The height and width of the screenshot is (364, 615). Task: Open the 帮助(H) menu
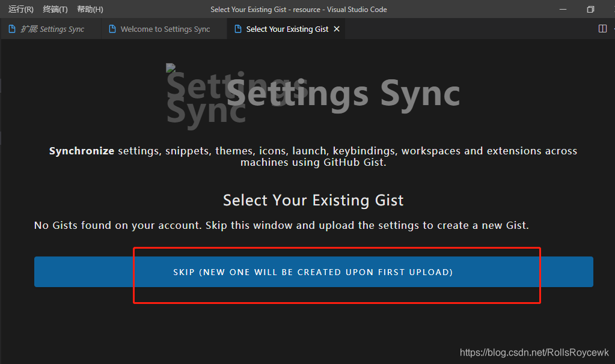90,10
